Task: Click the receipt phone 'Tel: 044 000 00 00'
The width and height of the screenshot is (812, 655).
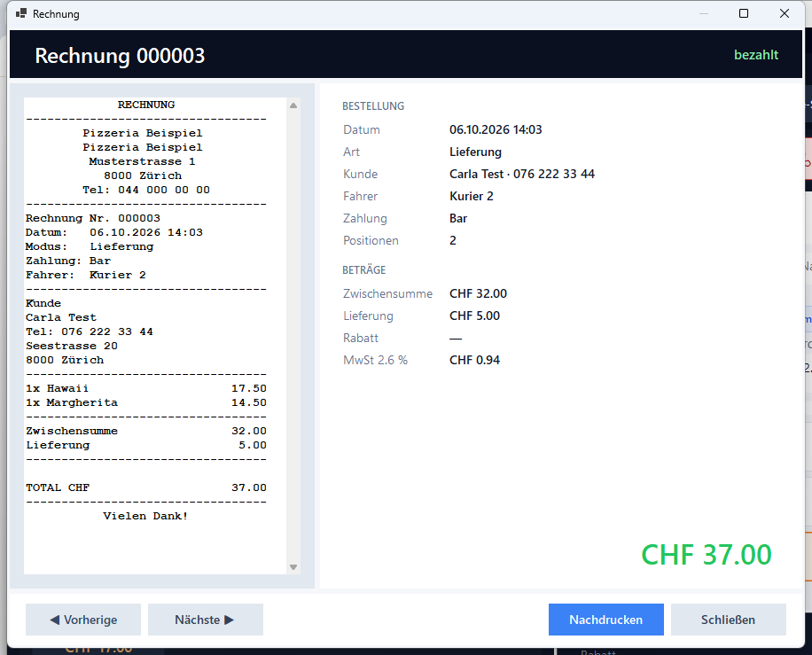Action: click(146, 190)
